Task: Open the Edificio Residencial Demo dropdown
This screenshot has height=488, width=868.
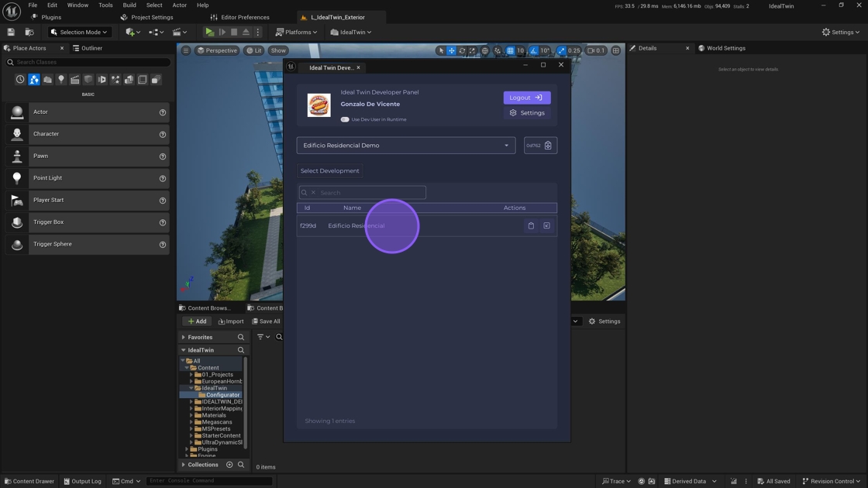Action: click(x=405, y=146)
